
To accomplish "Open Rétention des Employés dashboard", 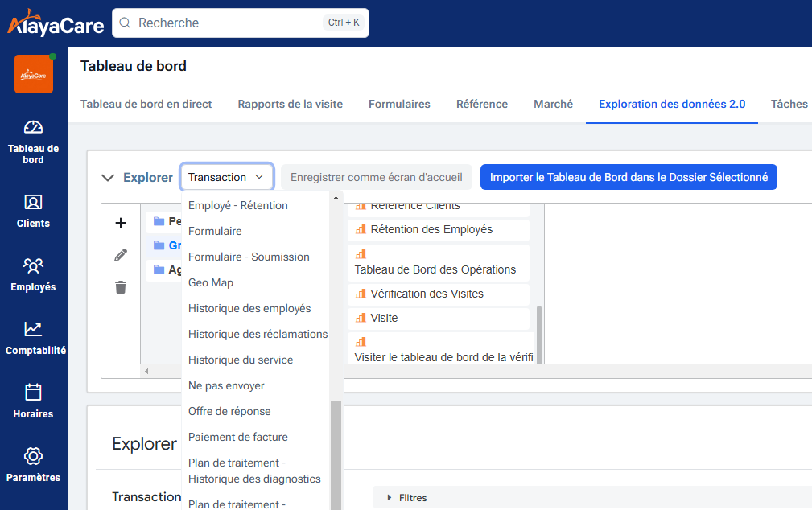I will (438, 229).
